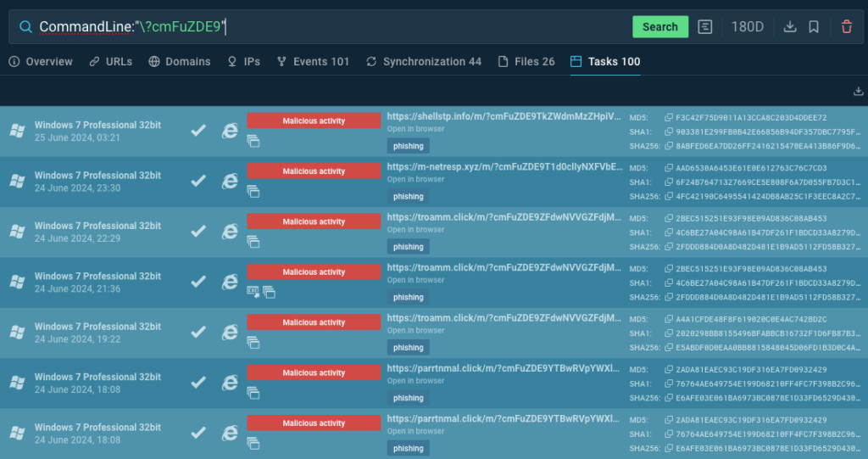The width and height of the screenshot is (868, 459).
Task: Open the 180D time range selector
Action: [x=747, y=27]
